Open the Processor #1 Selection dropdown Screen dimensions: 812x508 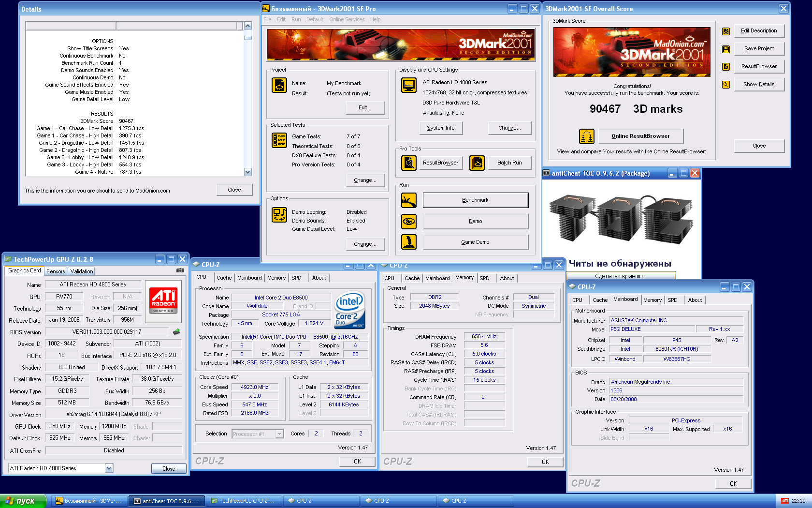coord(279,434)
